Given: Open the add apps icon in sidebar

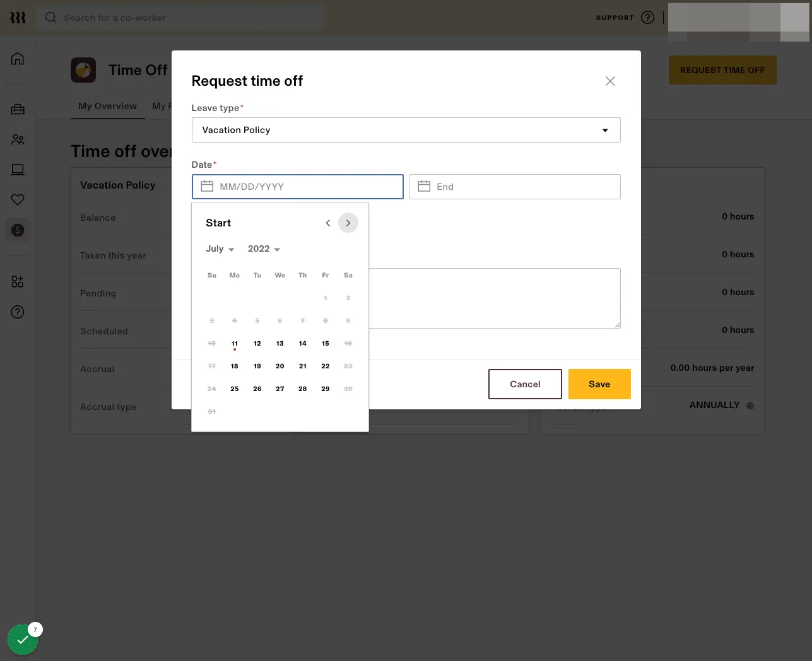Looking at the screenshot, I should click(18, 281).
